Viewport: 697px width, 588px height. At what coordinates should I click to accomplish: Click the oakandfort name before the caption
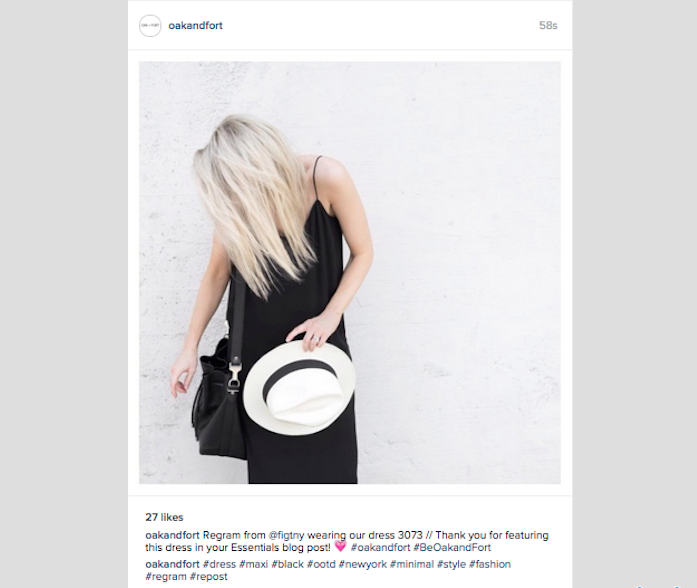pyautogui.click(x=172, y=535)
